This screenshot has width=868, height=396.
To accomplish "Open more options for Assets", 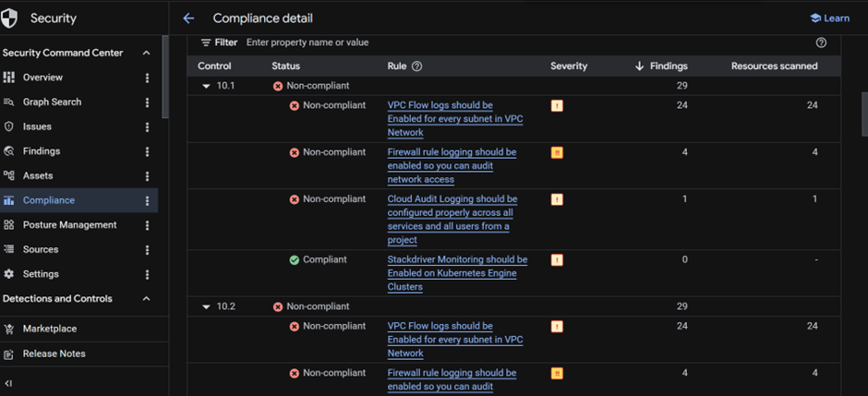I will coord(147,176).
